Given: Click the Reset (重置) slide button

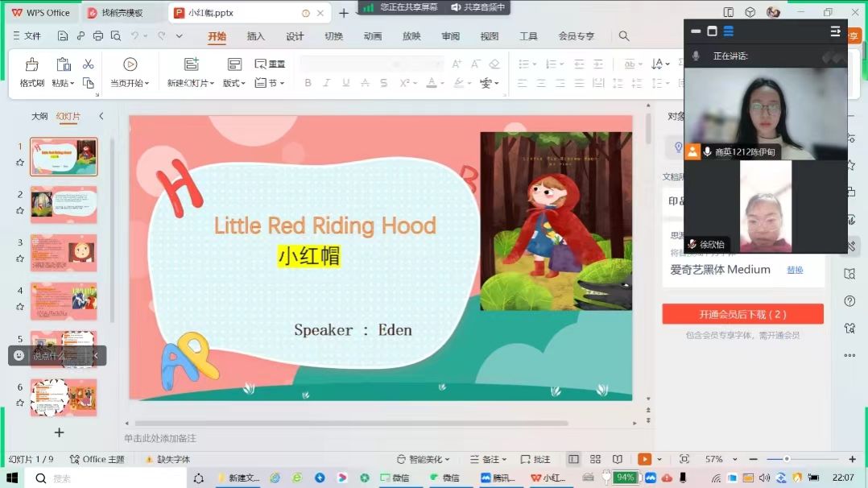Looking at the screenshot, I should point(270,64).
